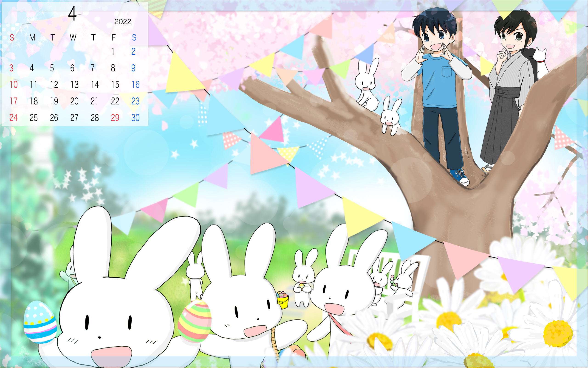
Task: Click the M weekday header
Action: [x=32, y=37]
